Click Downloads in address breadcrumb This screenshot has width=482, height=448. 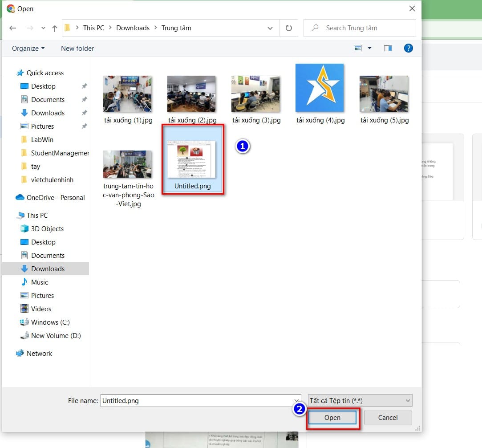click(x=133, y=28)
